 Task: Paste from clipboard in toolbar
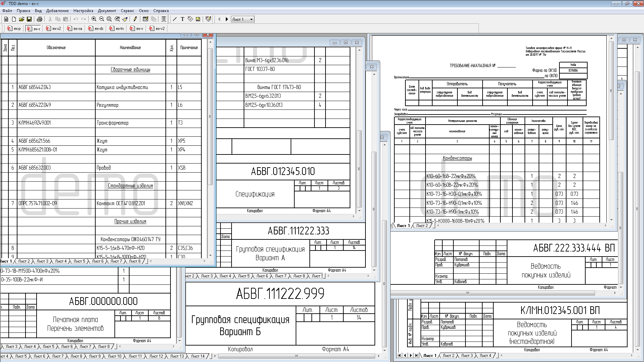point(65,19)
